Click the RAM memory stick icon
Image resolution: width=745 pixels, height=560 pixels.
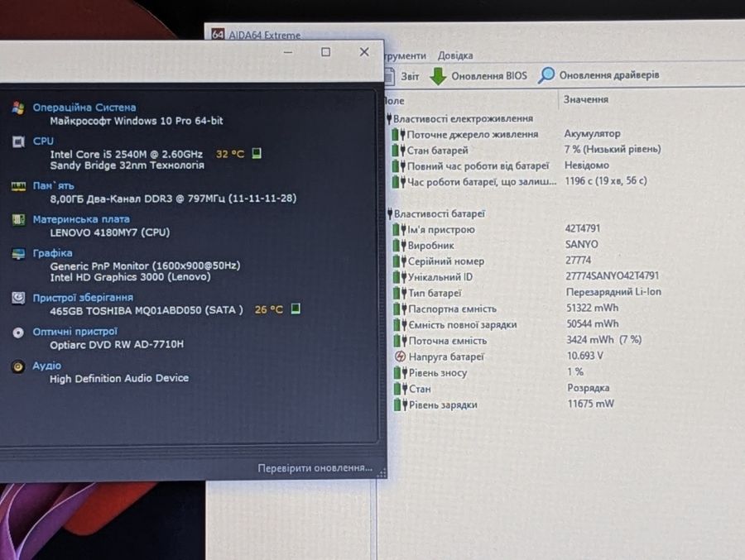(18, 186)
